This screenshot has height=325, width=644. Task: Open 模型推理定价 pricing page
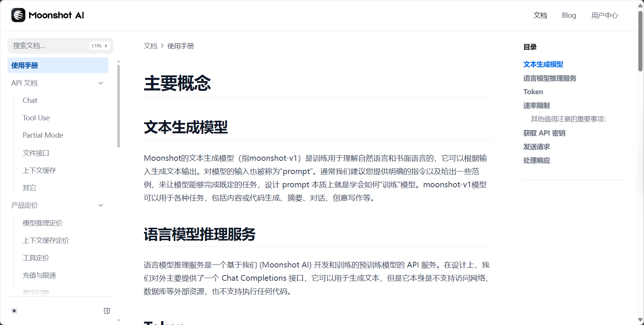click(x=43, y=223)
